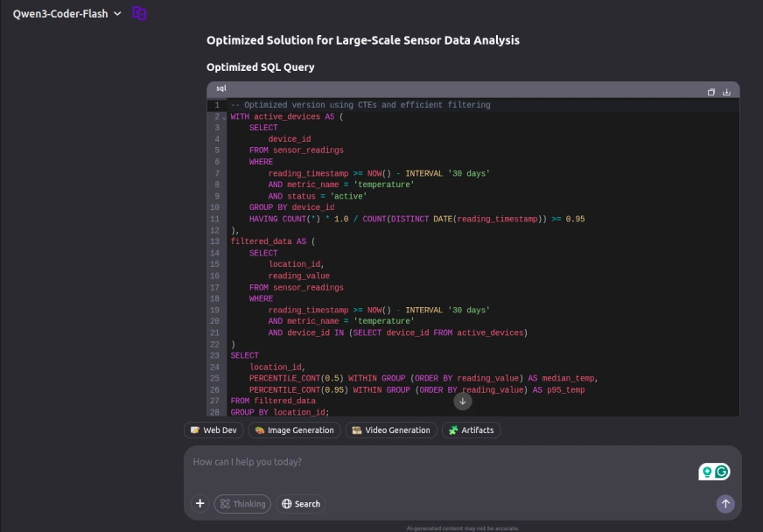Click the "median_temp" alias in the code
763x532 pixels.
coord(568,379)
